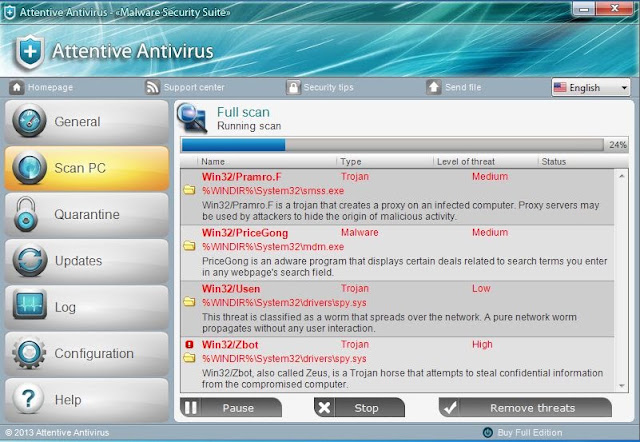640x442 pixels.
Task: Click the Remove threats button
Action: 525,408
